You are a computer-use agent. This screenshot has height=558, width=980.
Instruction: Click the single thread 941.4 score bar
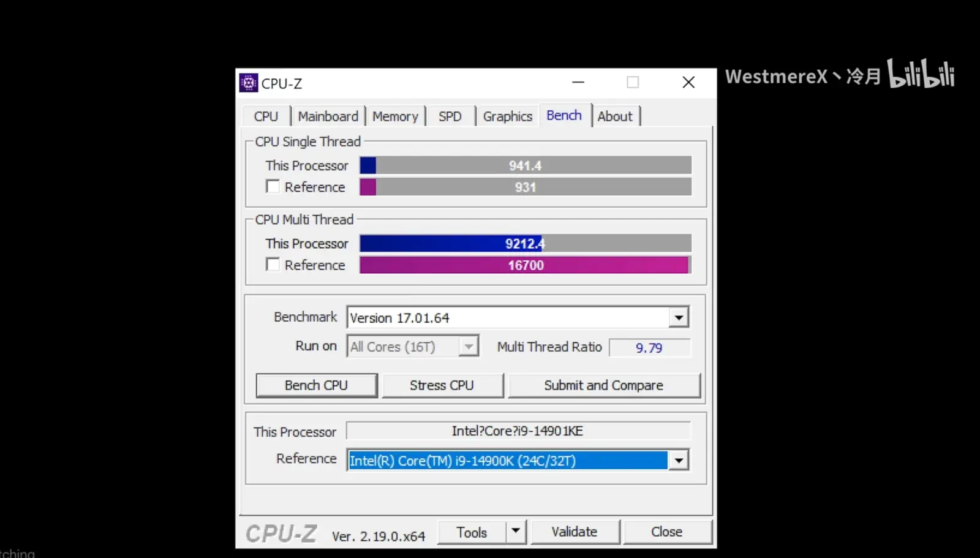[526, 165]
